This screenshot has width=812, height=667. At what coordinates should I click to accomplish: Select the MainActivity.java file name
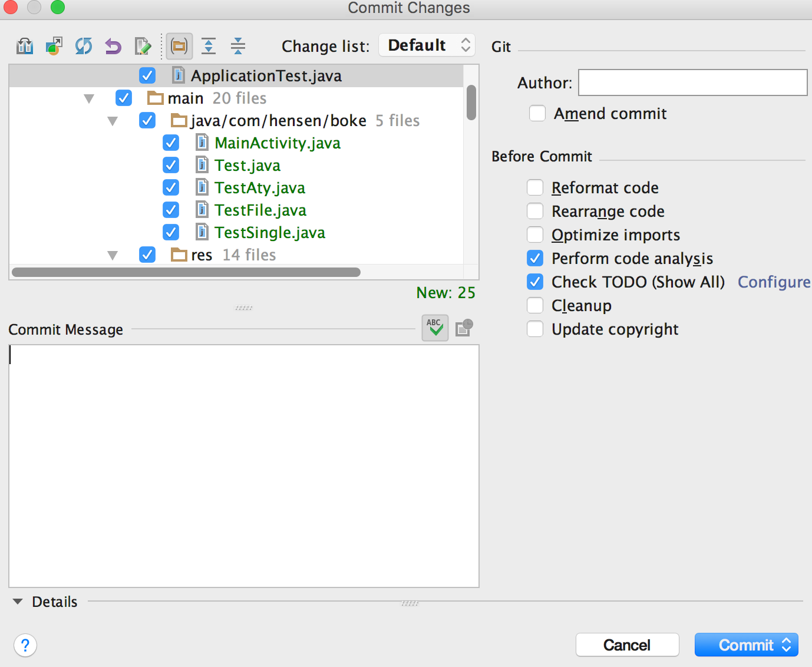coord(278,143)
